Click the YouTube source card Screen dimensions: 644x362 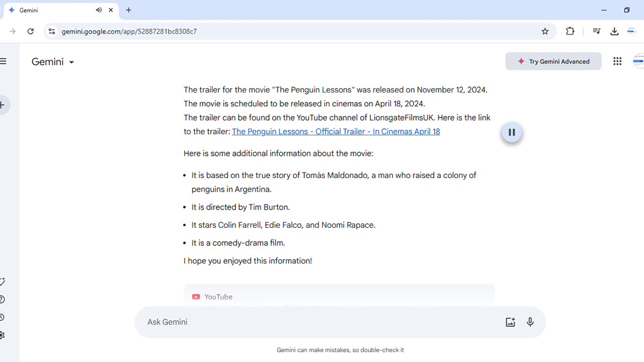tap(339, 295)
